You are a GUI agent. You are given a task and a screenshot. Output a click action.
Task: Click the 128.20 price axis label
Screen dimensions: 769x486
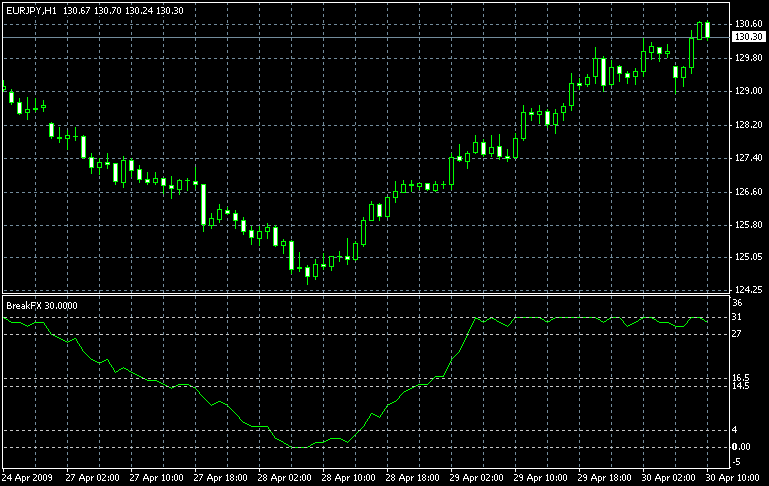[x=748, y=125]
